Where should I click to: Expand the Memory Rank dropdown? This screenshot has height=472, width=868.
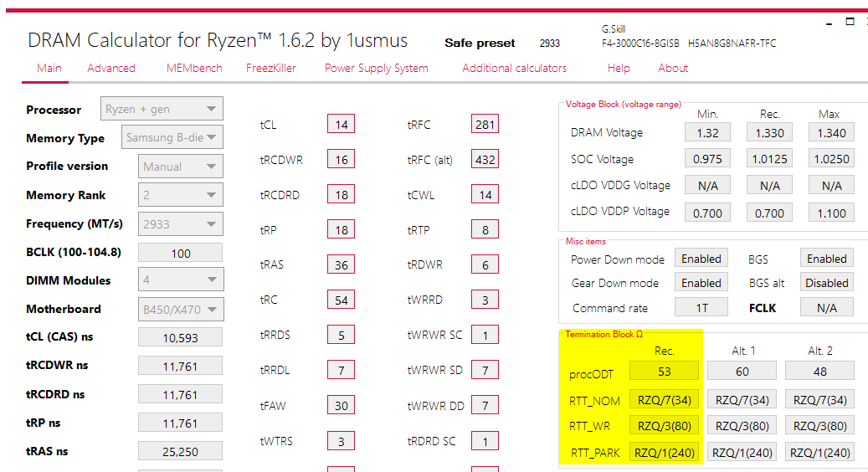tap(181, 195)
